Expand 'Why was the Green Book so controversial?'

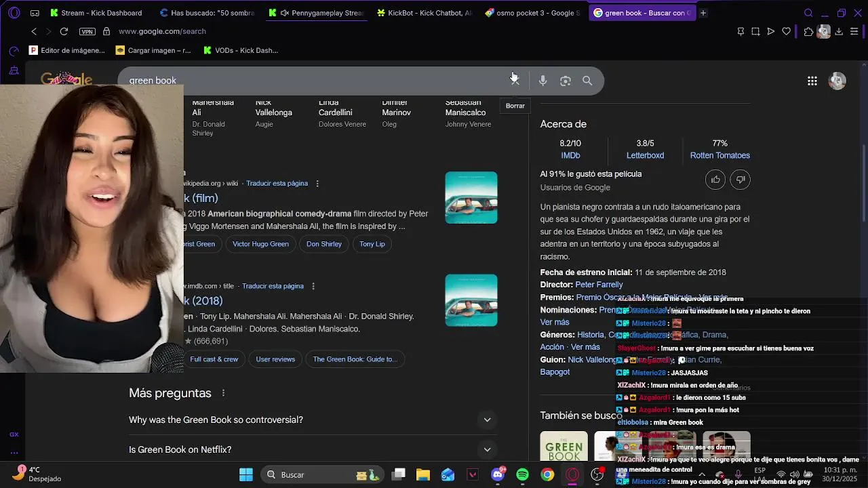(x=312, y=420)
